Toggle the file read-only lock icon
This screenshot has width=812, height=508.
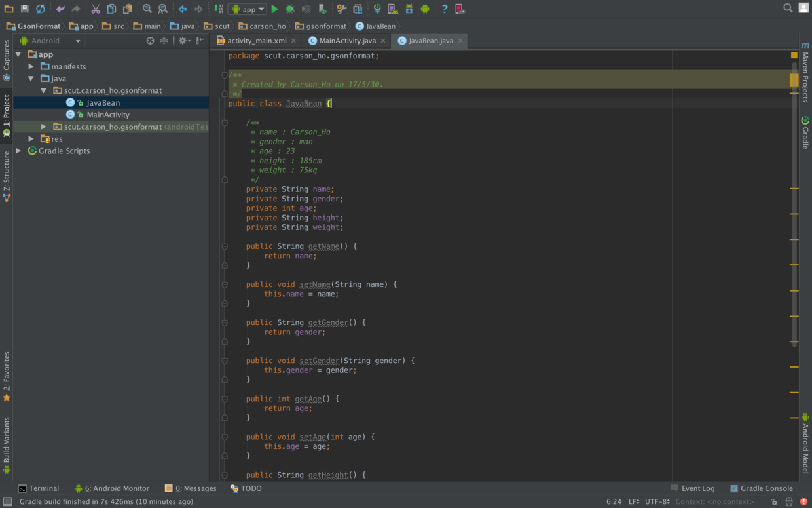tap(774, 502)
